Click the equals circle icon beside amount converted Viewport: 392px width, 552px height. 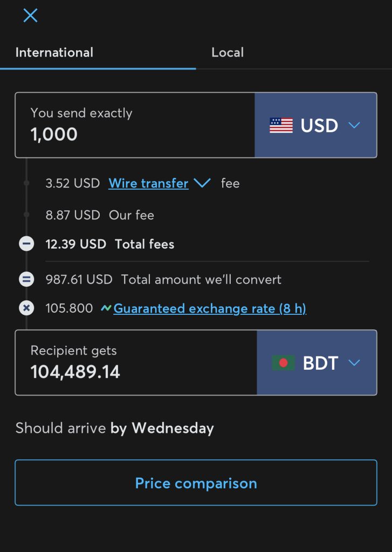click(x=26, y=279)
